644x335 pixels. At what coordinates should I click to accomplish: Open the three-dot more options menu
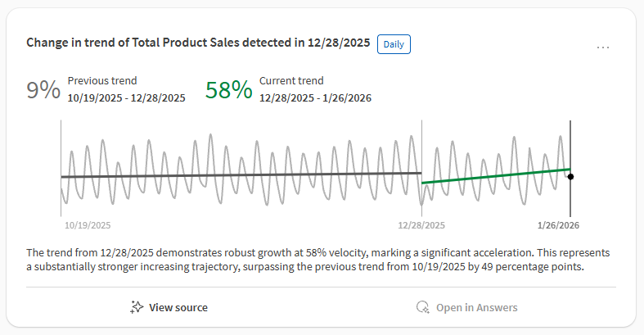click(x=603, y=48)
